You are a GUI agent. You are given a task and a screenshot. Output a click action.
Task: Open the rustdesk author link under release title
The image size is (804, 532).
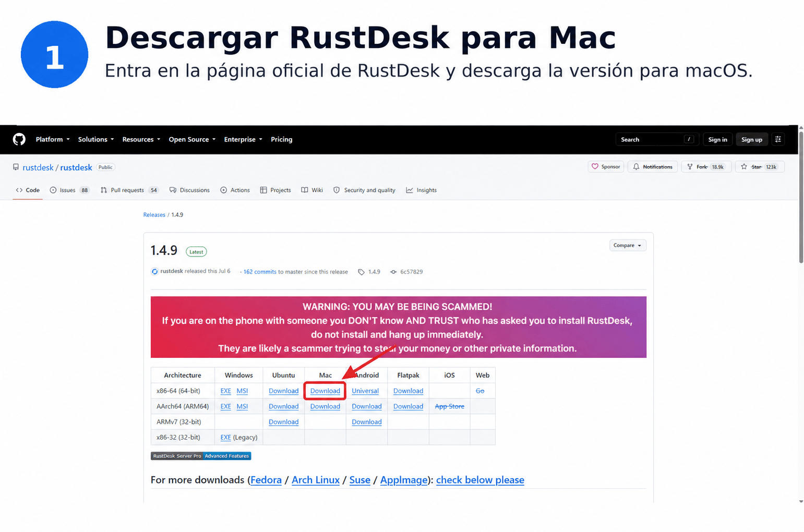(172, 271)
